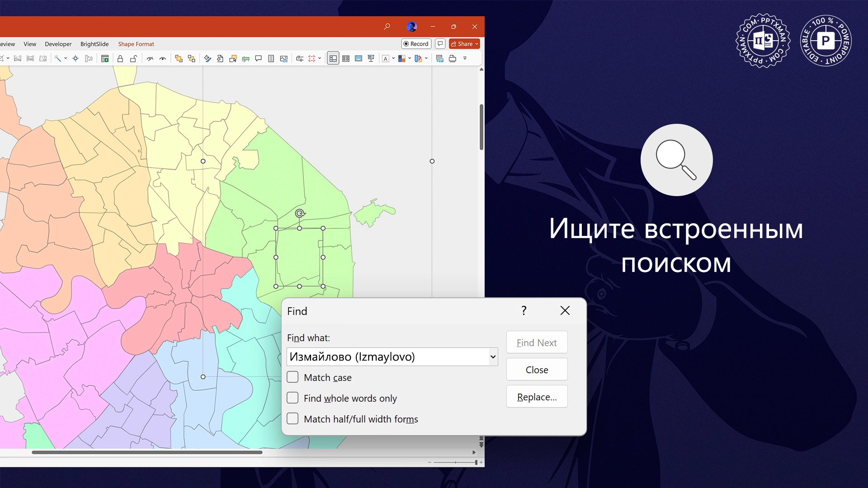Start presentation from toolbar projector icon
The height and width of the screenshot is (488, 868).
pos(371,58)
